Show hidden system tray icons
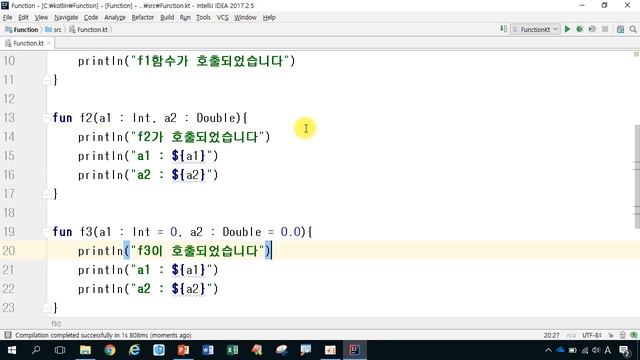Screen dimensions: 640x360 tap(548, 350)
